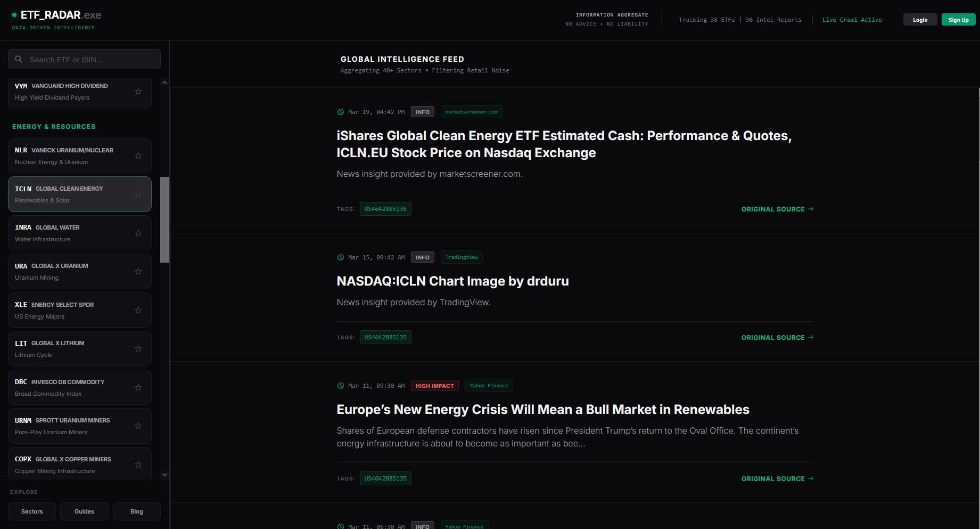Click the Energy & Resources section heading
Screen dimensions: 980x529
pyautogui.click(x=54, y=127)
